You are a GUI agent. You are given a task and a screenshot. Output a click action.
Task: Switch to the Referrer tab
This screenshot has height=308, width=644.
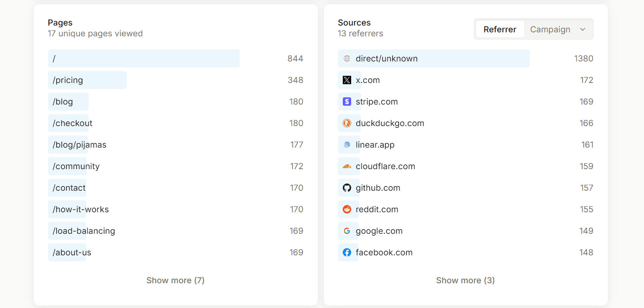pyautogui.click(x=500, y=30)
